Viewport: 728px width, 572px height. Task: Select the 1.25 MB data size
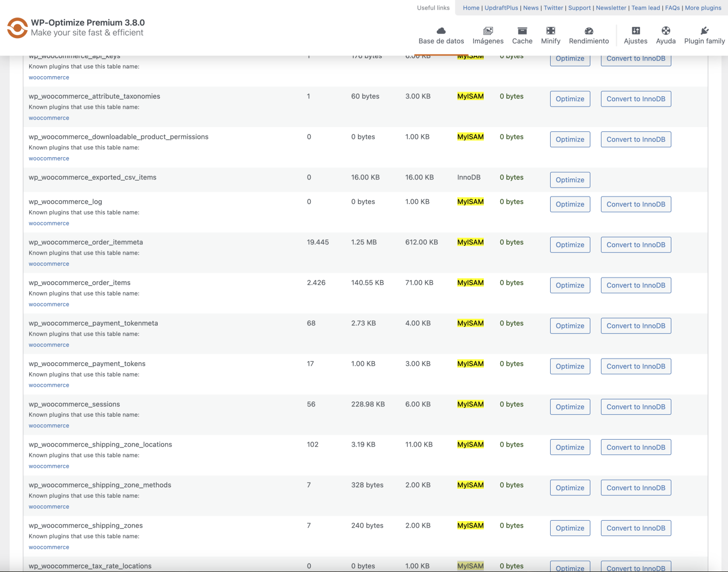364,242
